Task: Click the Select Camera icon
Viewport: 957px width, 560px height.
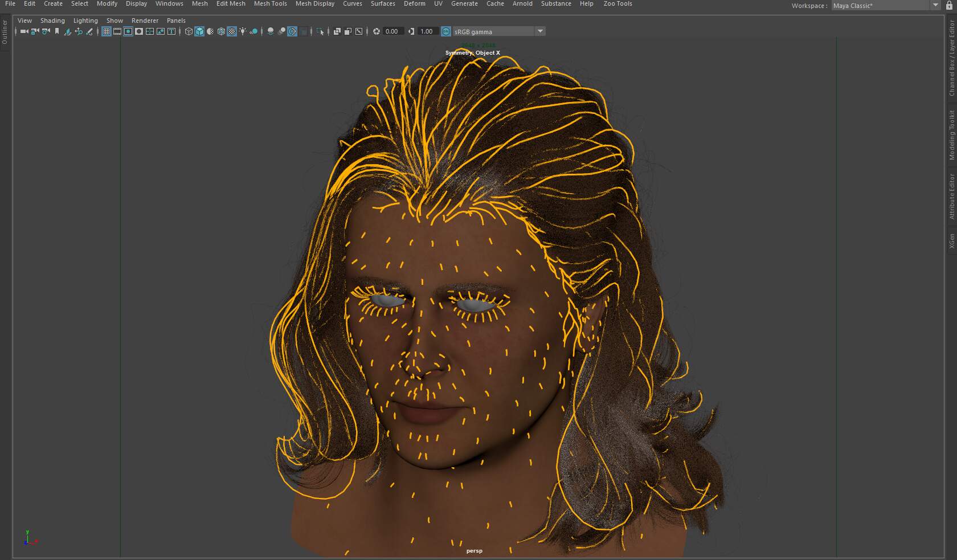Action: click(x=24, y=31)
